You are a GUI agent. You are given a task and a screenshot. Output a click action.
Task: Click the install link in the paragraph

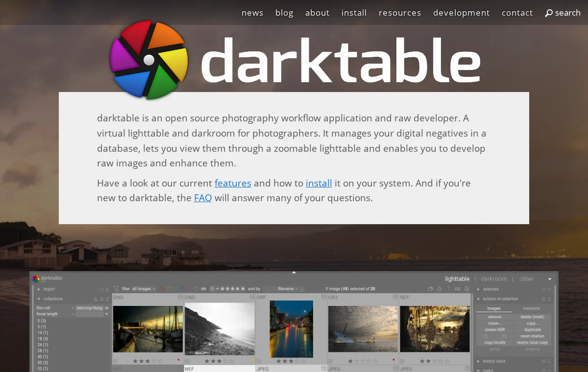[x=319, y=183]
